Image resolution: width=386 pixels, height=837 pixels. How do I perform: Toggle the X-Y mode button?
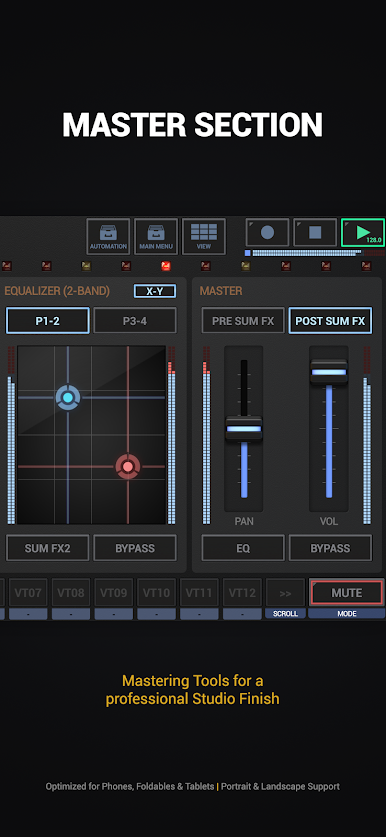point(155,291)
